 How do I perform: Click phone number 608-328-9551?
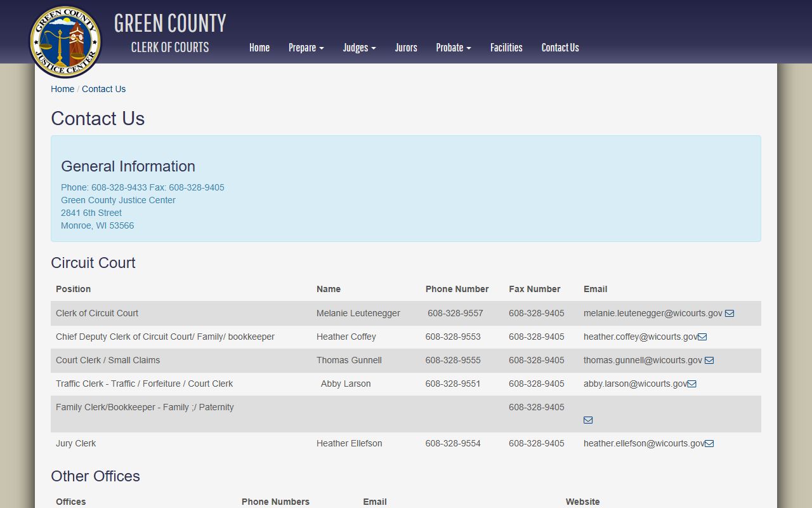[453, 384]
